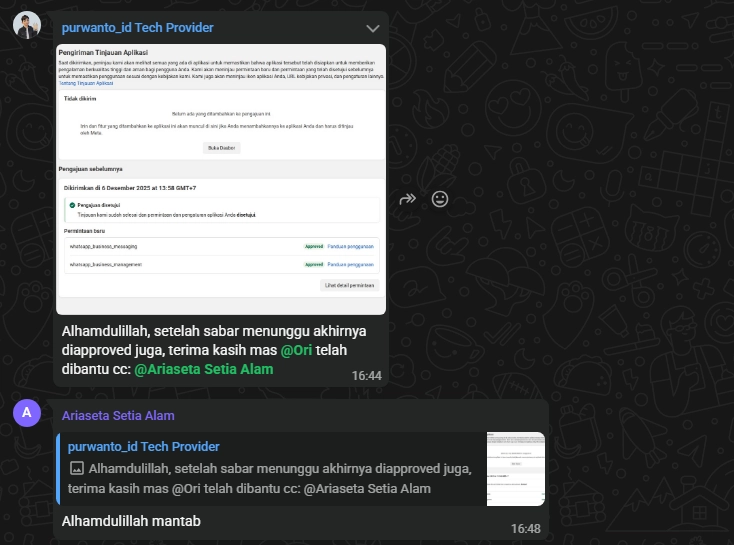Open the Pengiriman Tinjauan Aplikasi screenshot image
Image resolution: width=734 pixels, height=545 pixels.
click(221, 179)
